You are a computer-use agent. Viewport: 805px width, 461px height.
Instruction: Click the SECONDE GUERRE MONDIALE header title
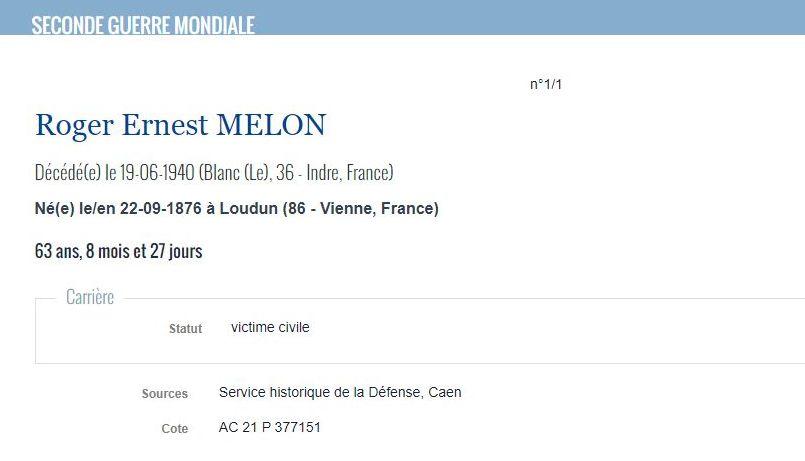[x=143, y=25]
